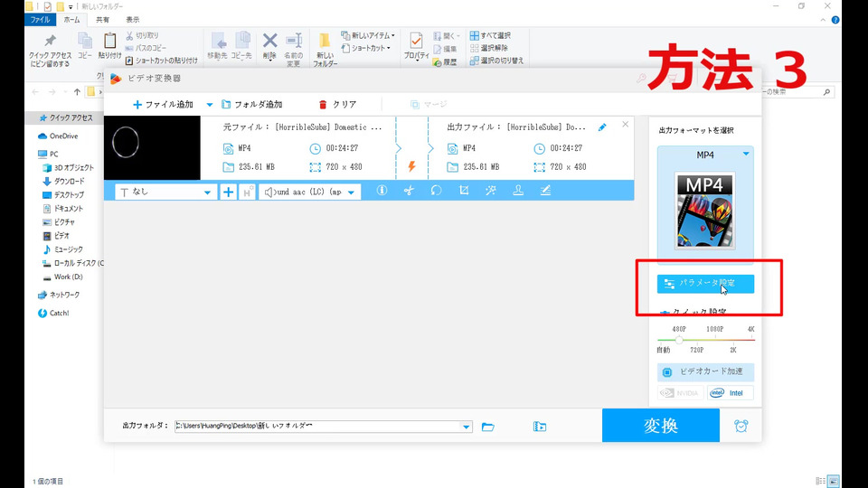Rename output file with pencil icon

point(602,127)
